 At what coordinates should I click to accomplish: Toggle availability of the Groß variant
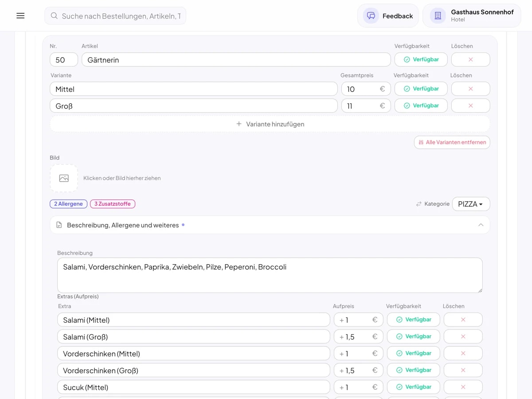pos(421,106)
